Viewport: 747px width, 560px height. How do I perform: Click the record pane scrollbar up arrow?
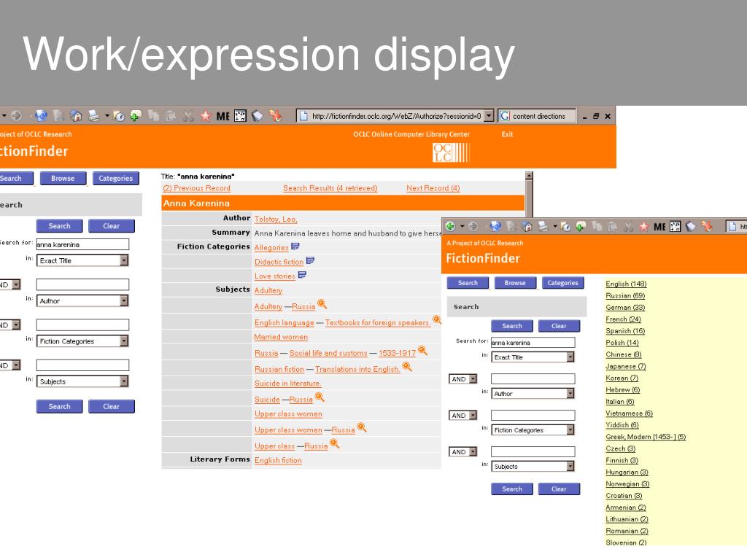[529, 176]
